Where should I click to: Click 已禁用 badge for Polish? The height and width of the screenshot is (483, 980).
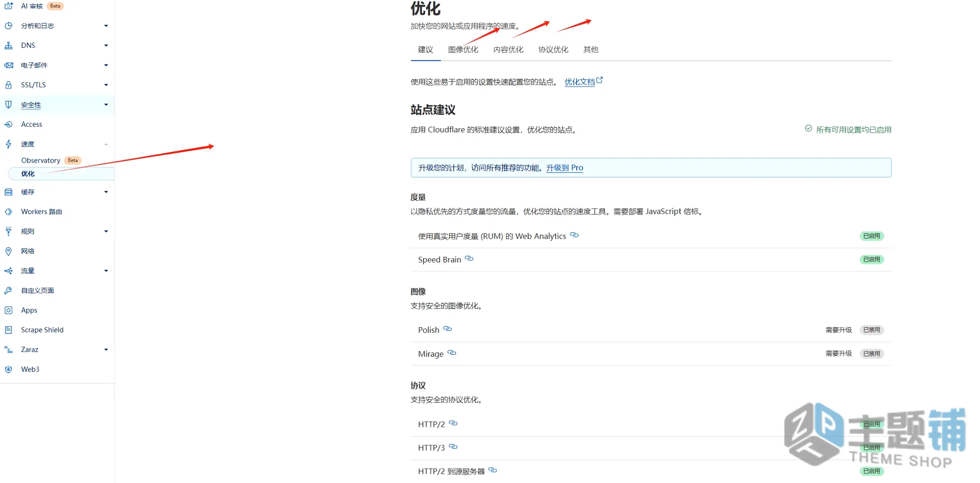[871, 330]
